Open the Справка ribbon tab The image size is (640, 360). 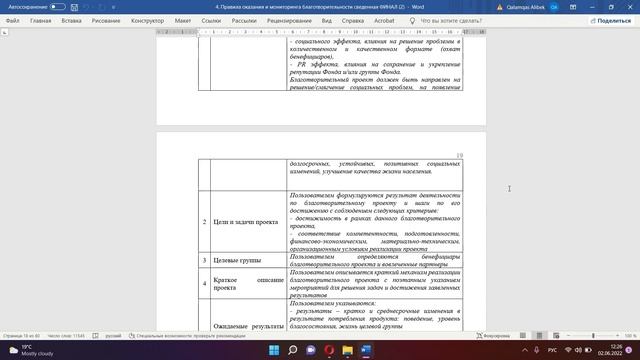click(x=353, y=20)
